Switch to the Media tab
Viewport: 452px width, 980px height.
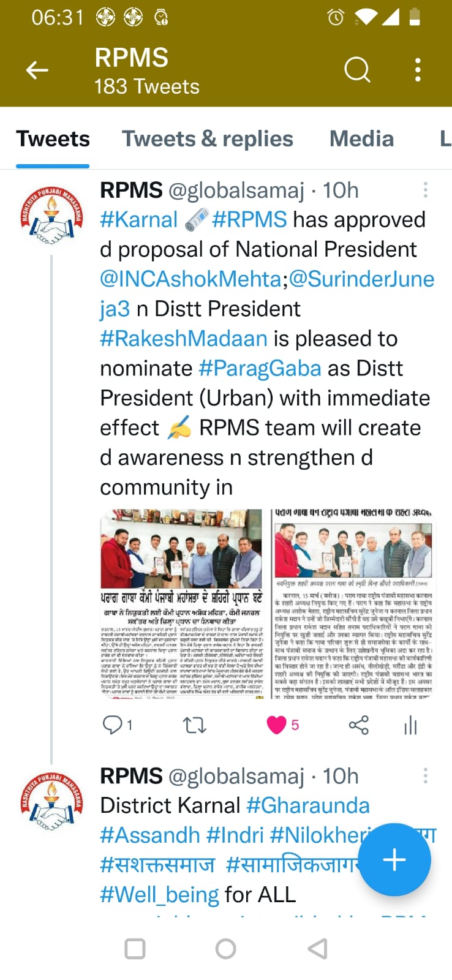pyautogui.click(x=361, y=139)
